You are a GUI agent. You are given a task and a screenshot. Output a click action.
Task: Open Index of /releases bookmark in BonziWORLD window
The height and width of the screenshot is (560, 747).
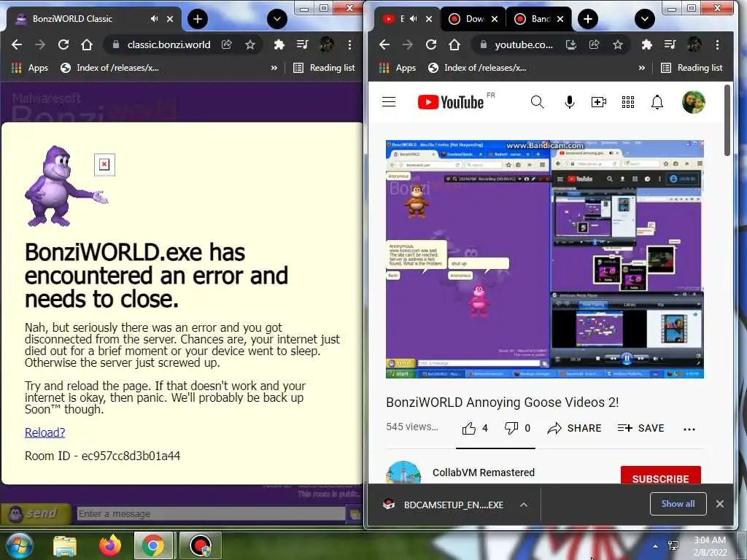coord(109,68)
